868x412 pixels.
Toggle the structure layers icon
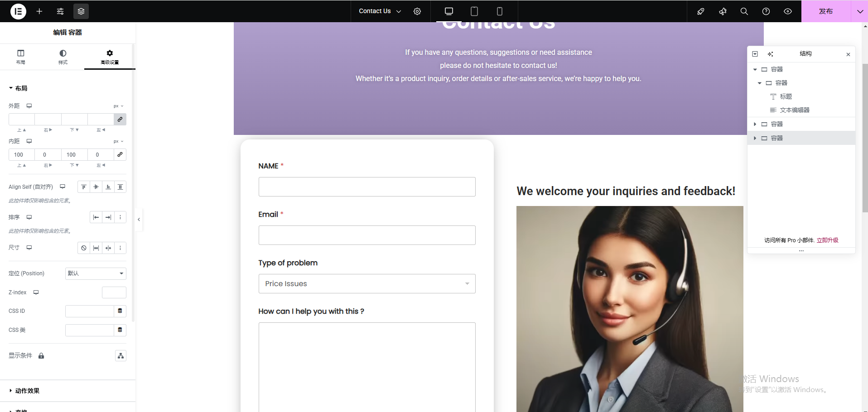click(x=81, y=11)
